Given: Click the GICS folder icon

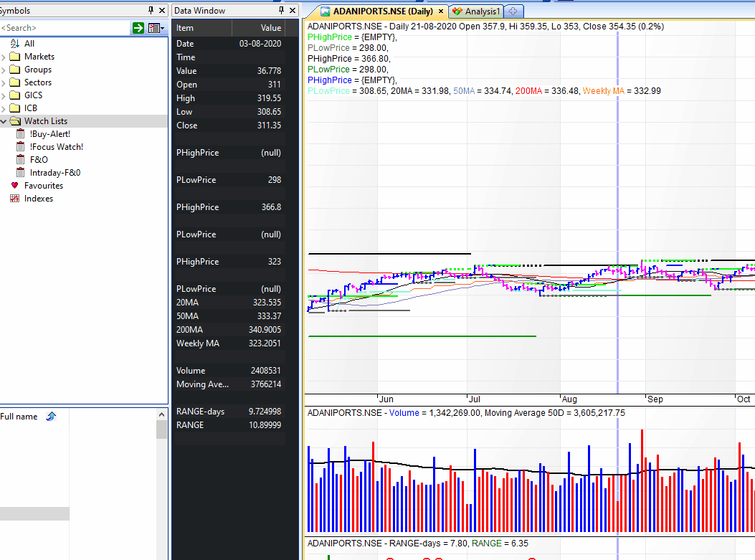Looking at the screenshot, I should pos(15,95).
